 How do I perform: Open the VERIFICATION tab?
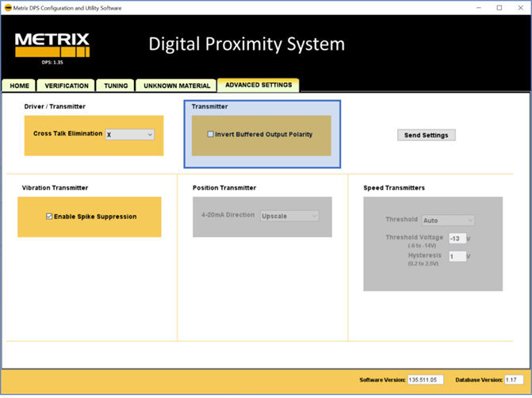click(67, 86)
